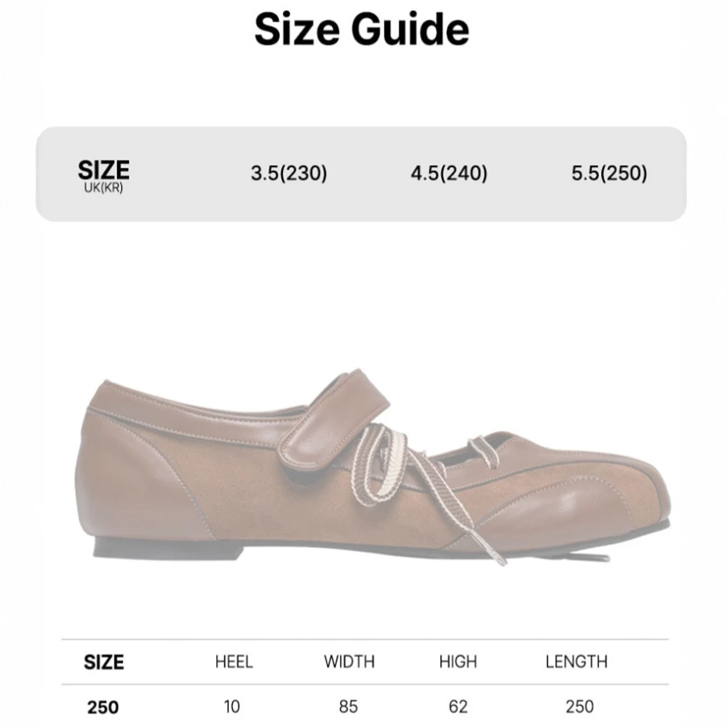The width and height of the screenshot is (728, 728).
Task: Click the Size Guide heading
Action: (362, 30)
